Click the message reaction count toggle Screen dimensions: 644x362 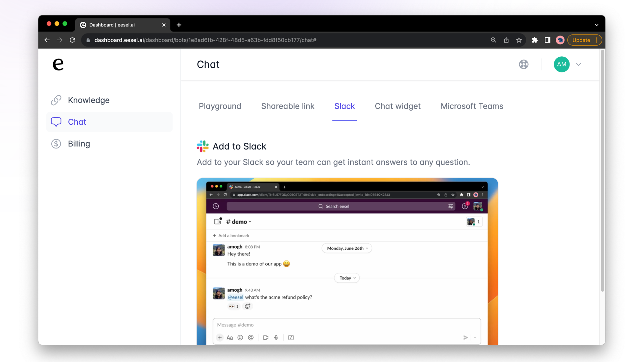233,306
